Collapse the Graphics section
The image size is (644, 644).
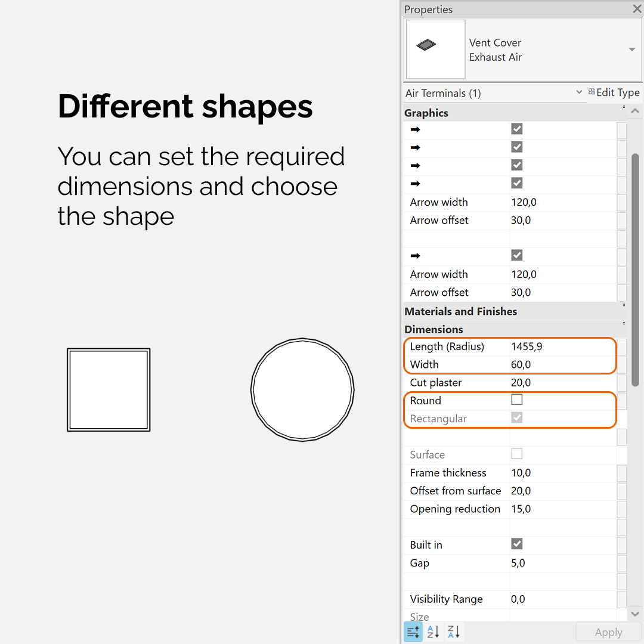(x=624, y=107)
